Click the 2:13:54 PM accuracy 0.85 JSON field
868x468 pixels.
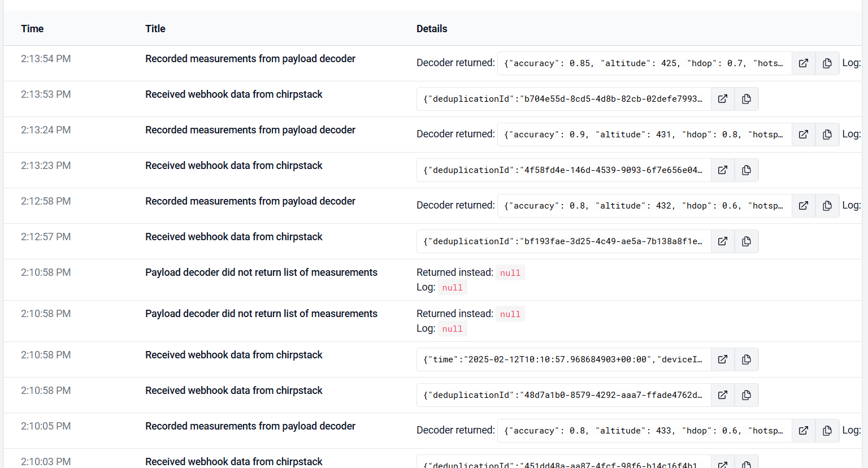(644, 63)
